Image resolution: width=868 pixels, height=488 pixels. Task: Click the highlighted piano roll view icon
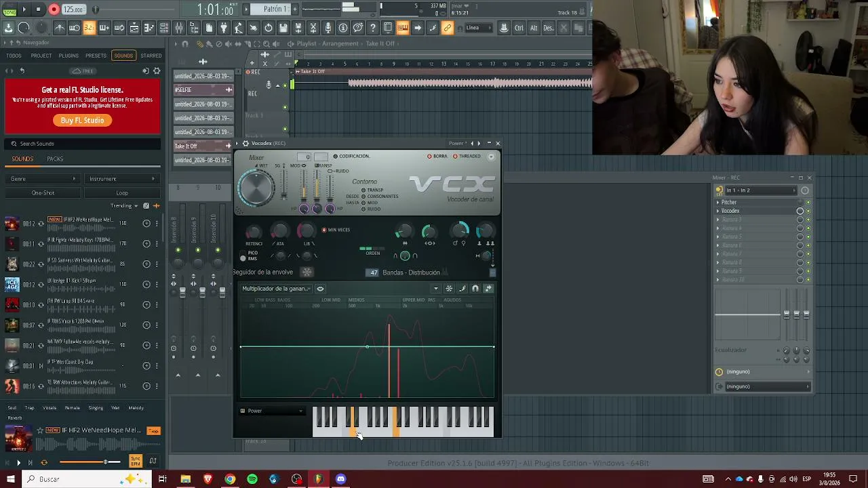pos(403,28)
